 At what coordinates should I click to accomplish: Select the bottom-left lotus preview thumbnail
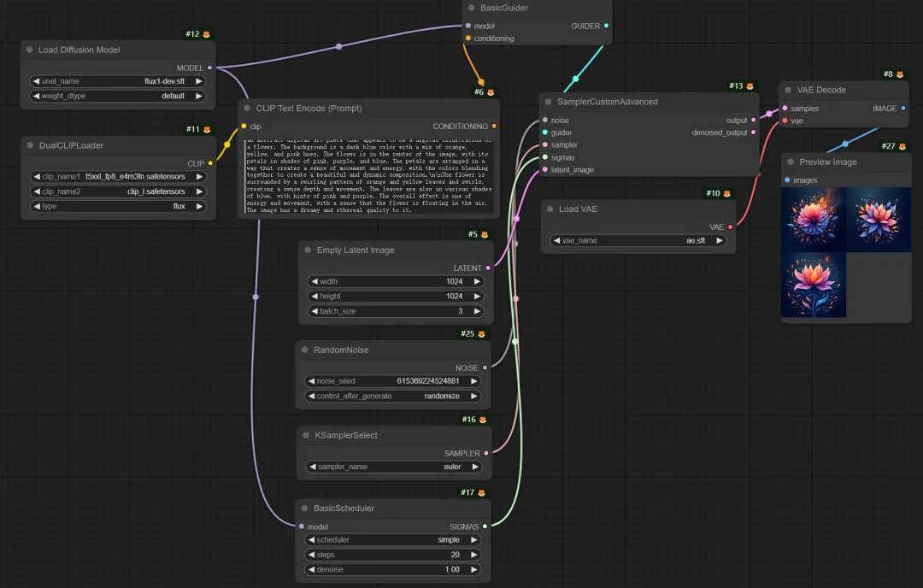(x=814, y=285)
